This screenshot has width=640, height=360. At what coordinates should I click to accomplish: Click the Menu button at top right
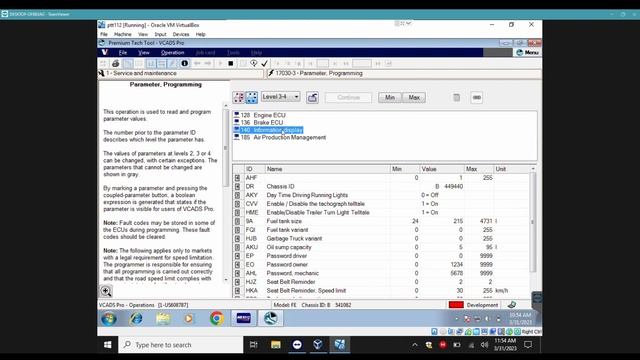(x=527, y=53)
